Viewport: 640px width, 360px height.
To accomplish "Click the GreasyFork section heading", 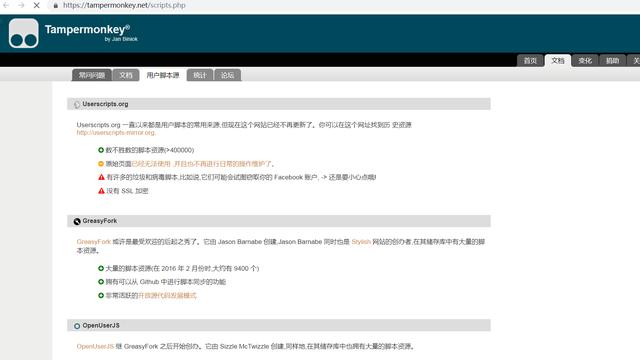I will coord(100,221).
